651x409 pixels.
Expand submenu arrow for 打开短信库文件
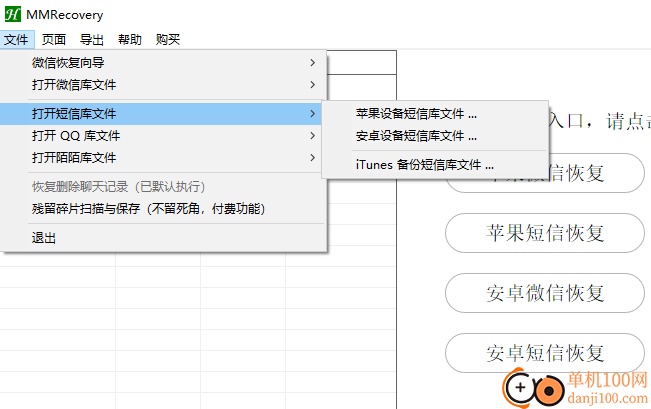[x=313, y=114]
